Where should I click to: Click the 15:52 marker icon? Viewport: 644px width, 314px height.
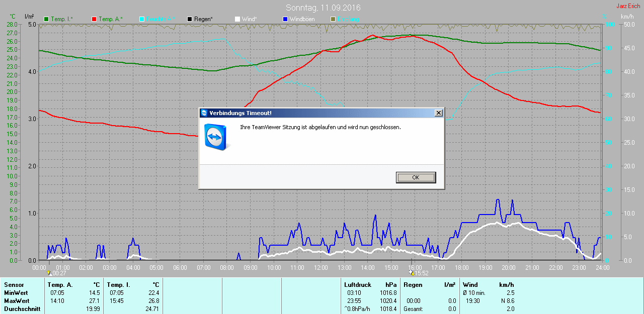pyautogui.click(x=412, y=273)
